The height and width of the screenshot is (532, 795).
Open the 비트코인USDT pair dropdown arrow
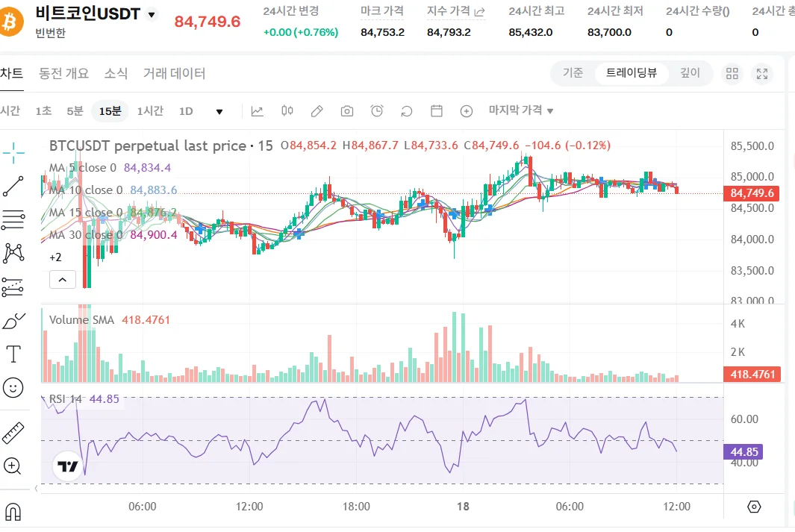152,15
